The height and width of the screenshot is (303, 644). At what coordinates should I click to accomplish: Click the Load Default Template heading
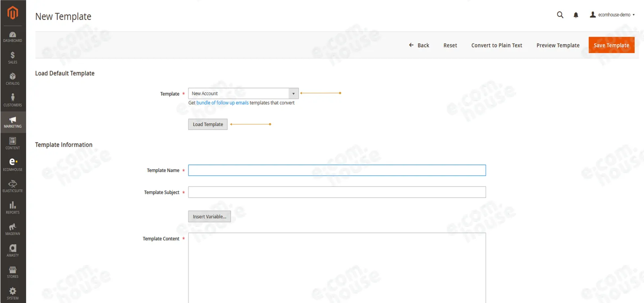tap(65, 73)
